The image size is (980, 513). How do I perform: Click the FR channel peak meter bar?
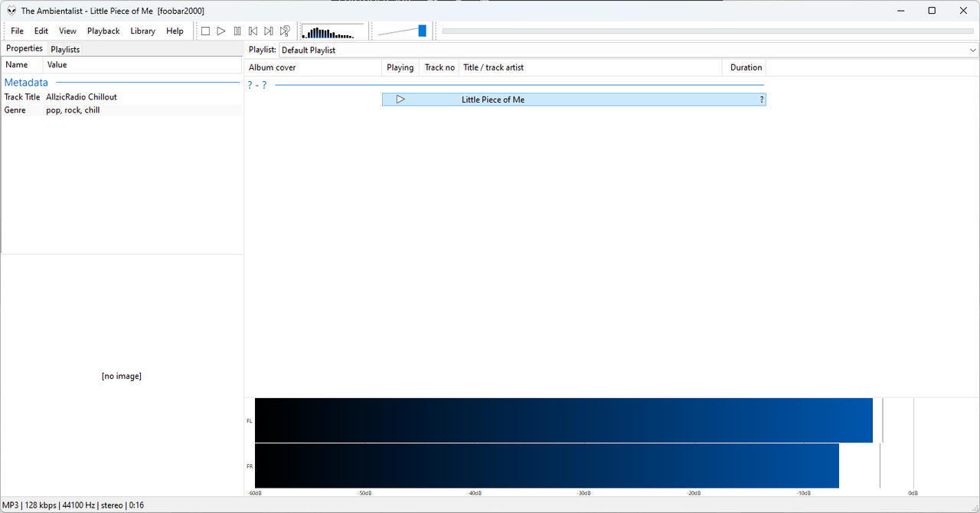coord(547,466)
